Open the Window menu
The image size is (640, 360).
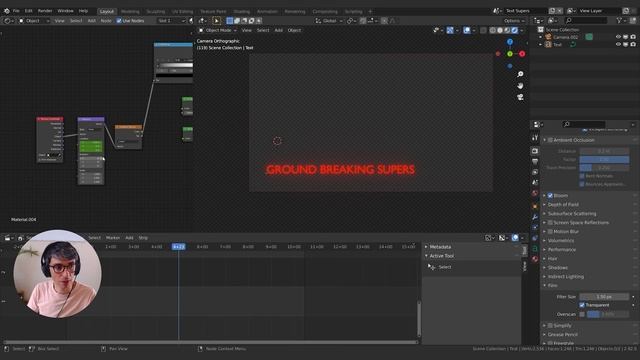65,11
